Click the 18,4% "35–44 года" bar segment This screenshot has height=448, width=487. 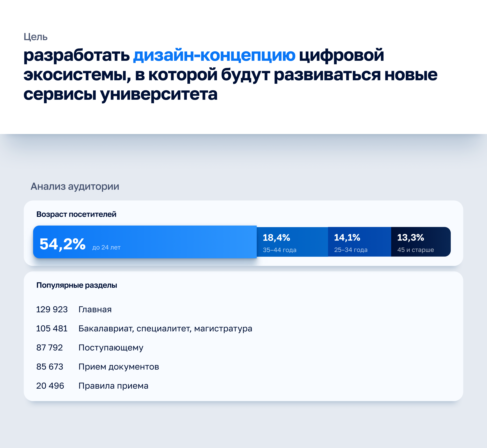[292, 242]
